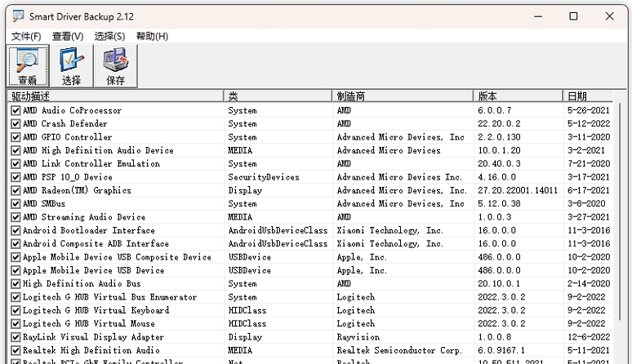Viewport: 632px width, 364px height.
Task: Uncheck Apple Mobile Device USB Composite Device checkbox
Action: click(x=16, y=257)
